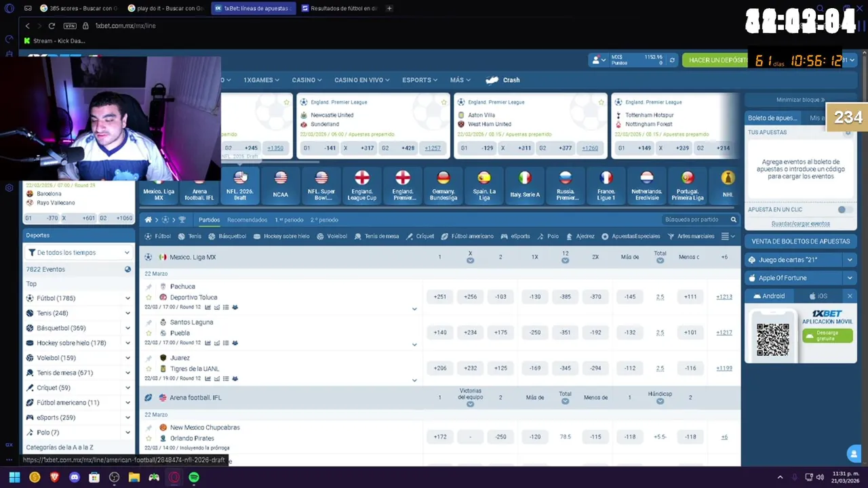Viewport: 868px width, 488px height.
Task: Open the Italy Serie A league tile
Action: (524, 186)
